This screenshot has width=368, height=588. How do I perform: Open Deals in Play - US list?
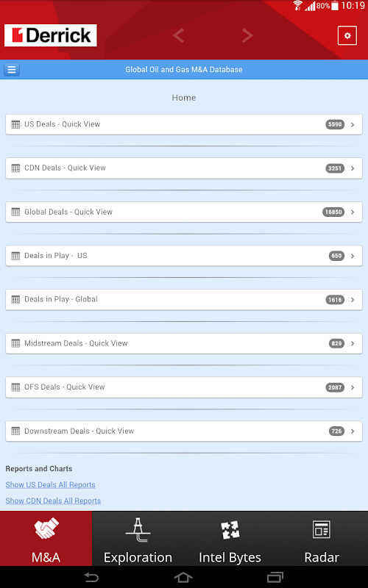pyautogui.click(x=183, y=256)
